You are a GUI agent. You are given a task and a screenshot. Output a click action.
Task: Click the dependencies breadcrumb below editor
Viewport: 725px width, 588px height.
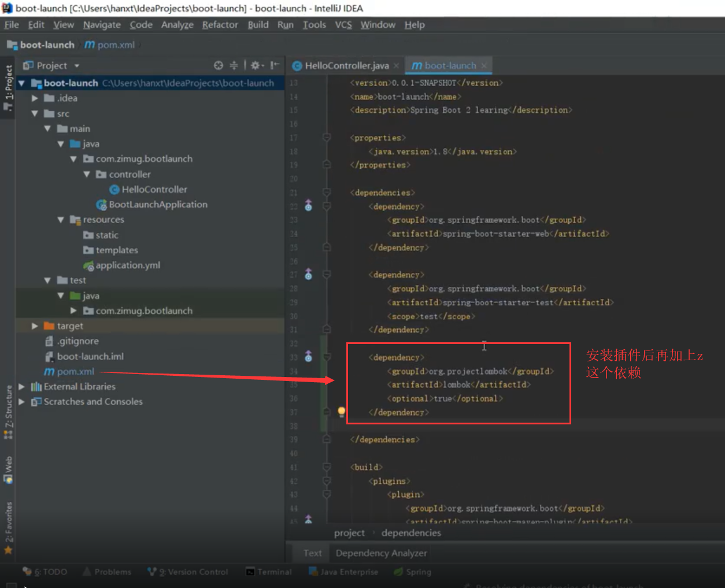(x=411, y=532)
